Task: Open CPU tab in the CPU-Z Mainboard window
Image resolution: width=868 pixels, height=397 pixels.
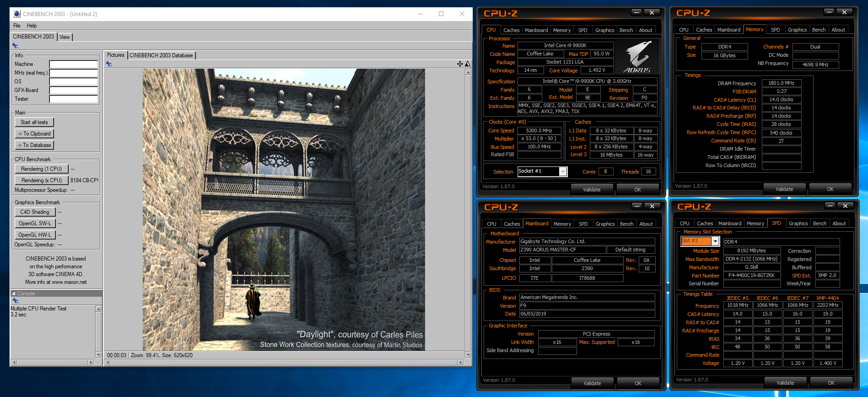Action: click(x=491, y=224)
